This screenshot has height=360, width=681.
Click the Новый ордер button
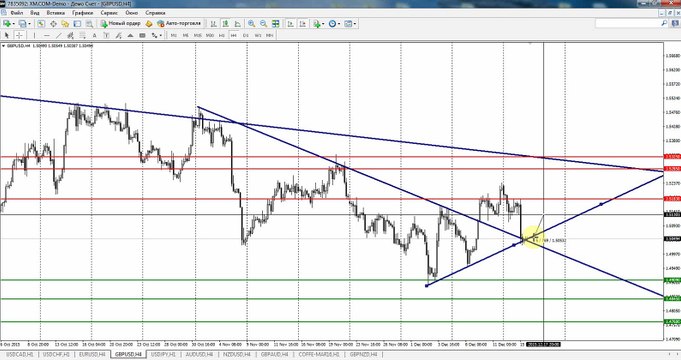(x=120, y=23)
